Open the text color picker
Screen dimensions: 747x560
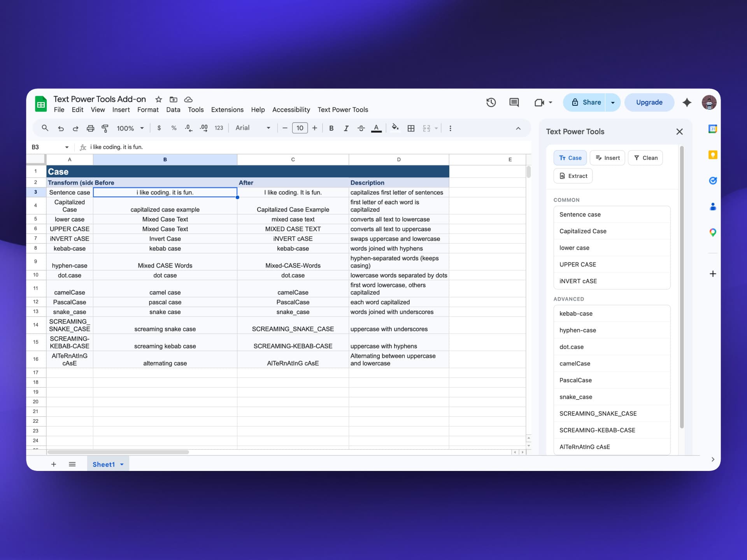tap(376, 128)
